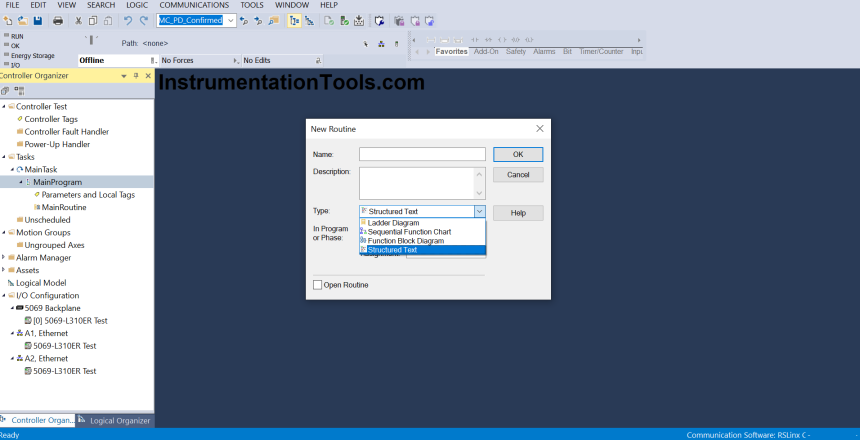Viewport: 860px width, 440px height.
Task: Click the Who Active network icon by Path
Action: (381, 44)
